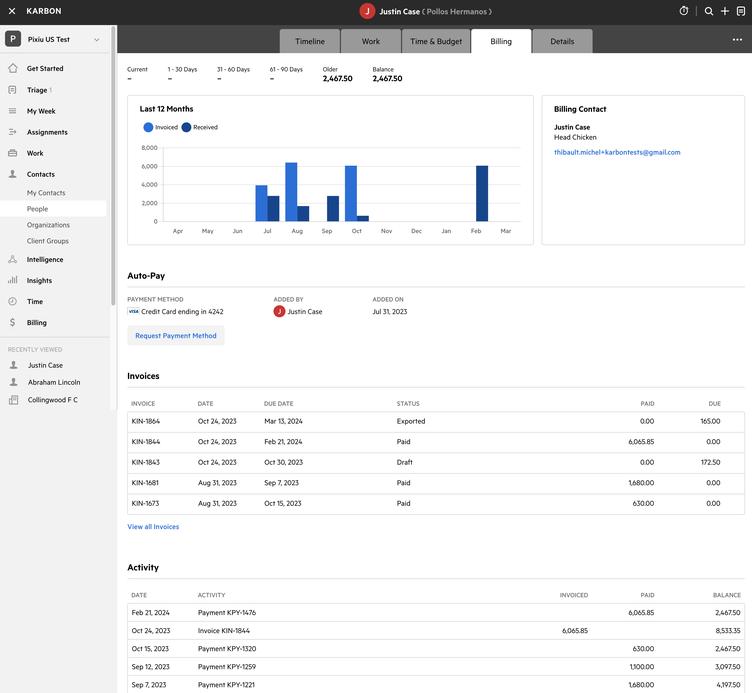The image size is (752, 693).
Task: Click the billing contact email link
Action: pyautogui.click(x=617, y=152)
